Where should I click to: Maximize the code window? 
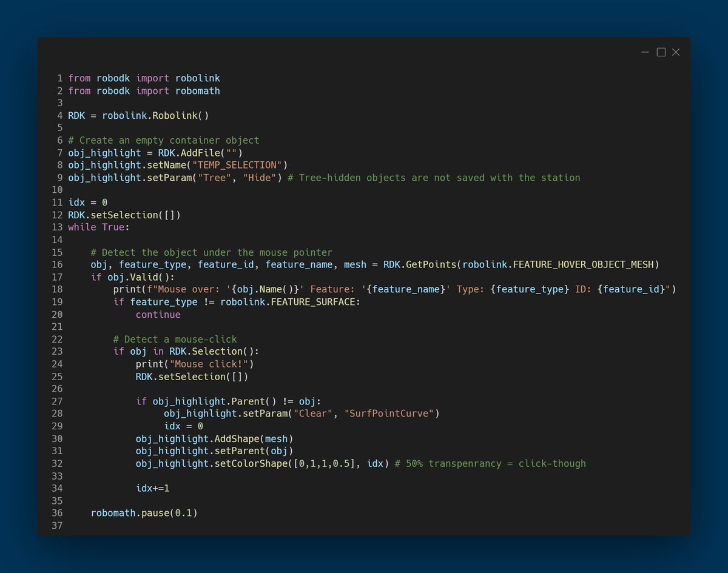[x=661, y=53]
